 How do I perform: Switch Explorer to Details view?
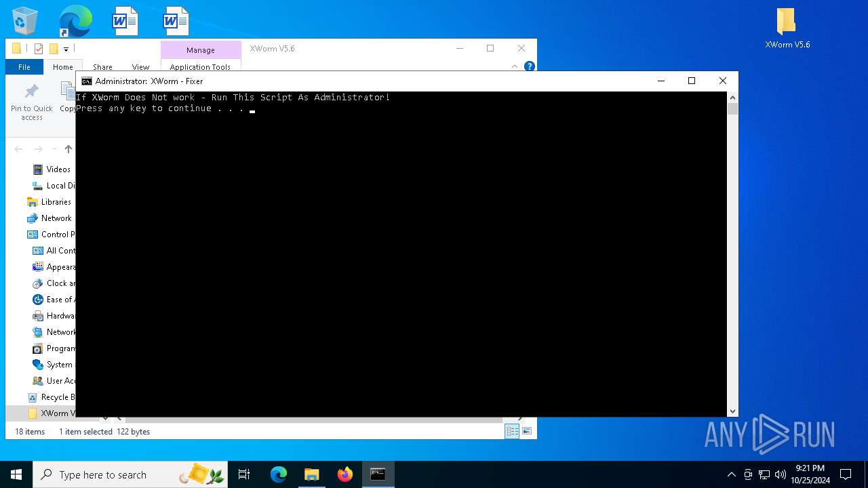pos(512,431)
